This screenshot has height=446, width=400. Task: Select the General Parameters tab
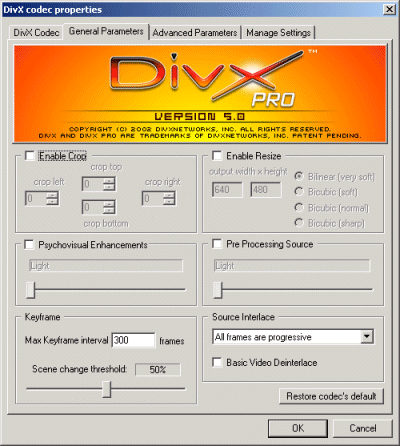coord(106,31)
